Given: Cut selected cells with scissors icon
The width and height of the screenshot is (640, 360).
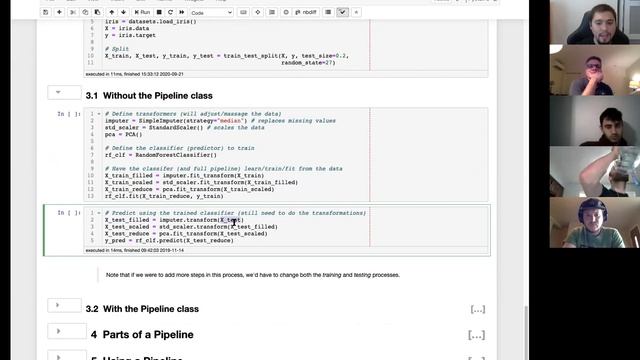Looking at the screenshot, I should [73, 12].
